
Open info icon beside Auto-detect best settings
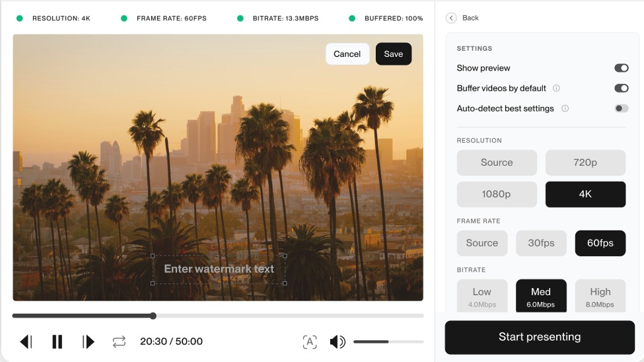pos(565,108)
